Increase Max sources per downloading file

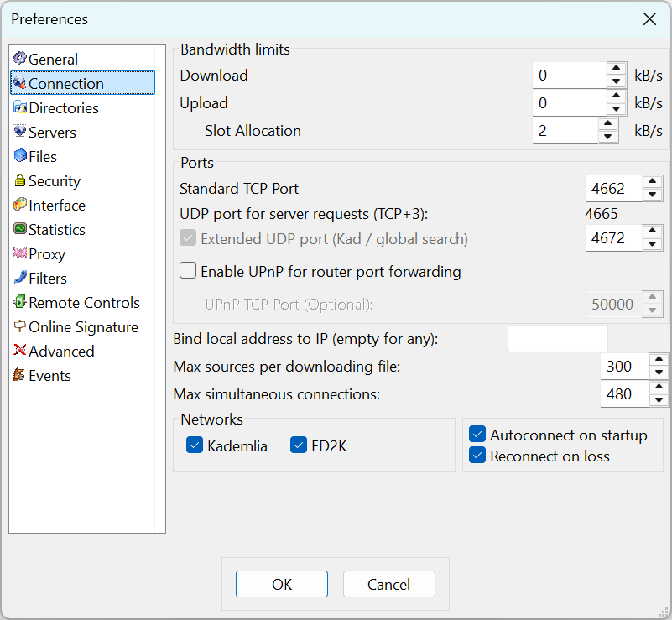point(659,359)
